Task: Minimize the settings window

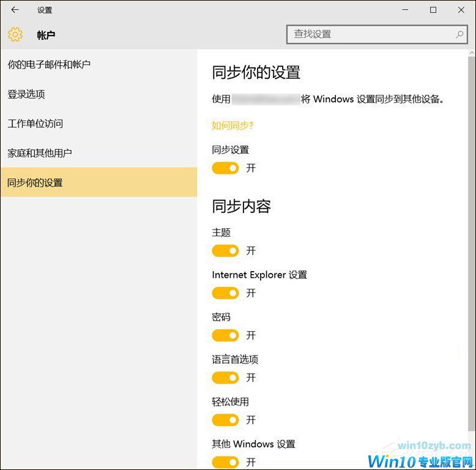Action: coord(405,10)
